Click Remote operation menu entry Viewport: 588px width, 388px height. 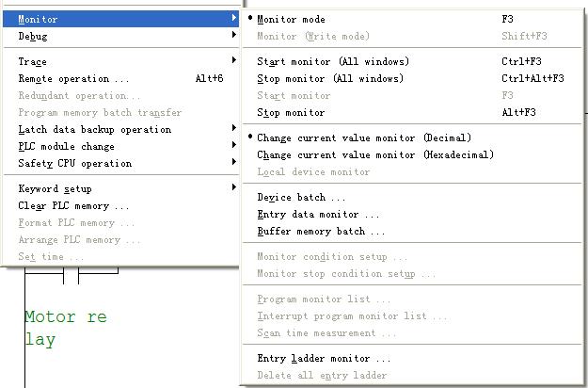[75, 79]
